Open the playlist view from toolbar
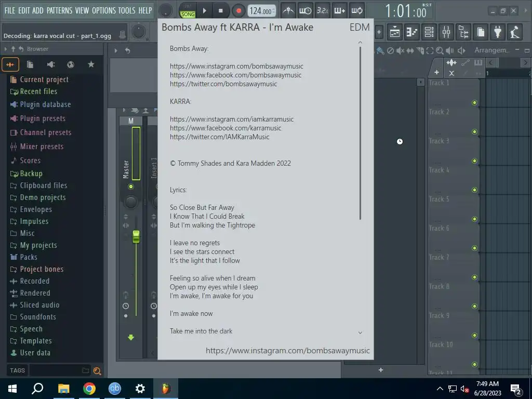The image size is (532, 399). (x=395, y=32)
